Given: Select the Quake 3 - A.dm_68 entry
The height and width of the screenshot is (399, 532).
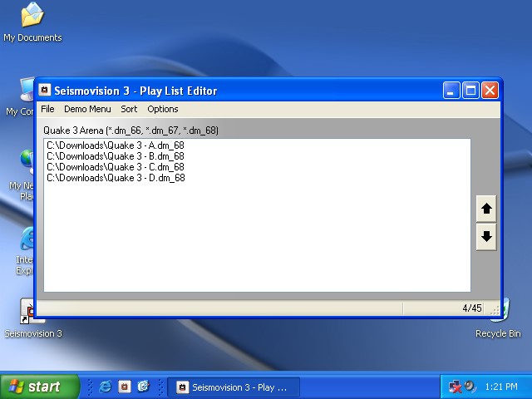Looking at the screenshot, I should [x=116, y=145].
